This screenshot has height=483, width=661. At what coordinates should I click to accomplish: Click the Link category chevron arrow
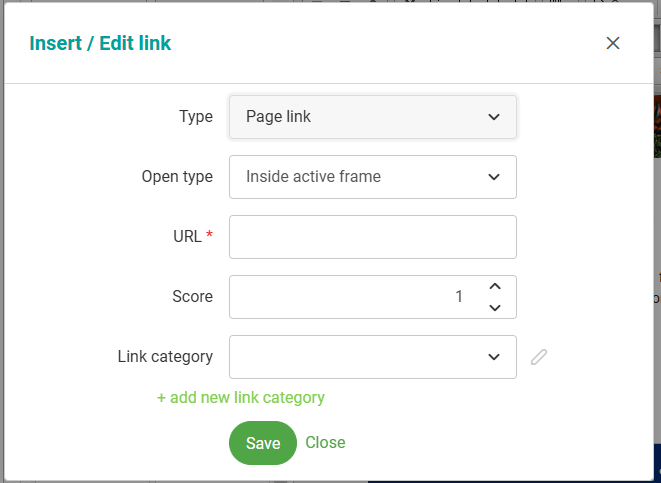pos(494,357)
